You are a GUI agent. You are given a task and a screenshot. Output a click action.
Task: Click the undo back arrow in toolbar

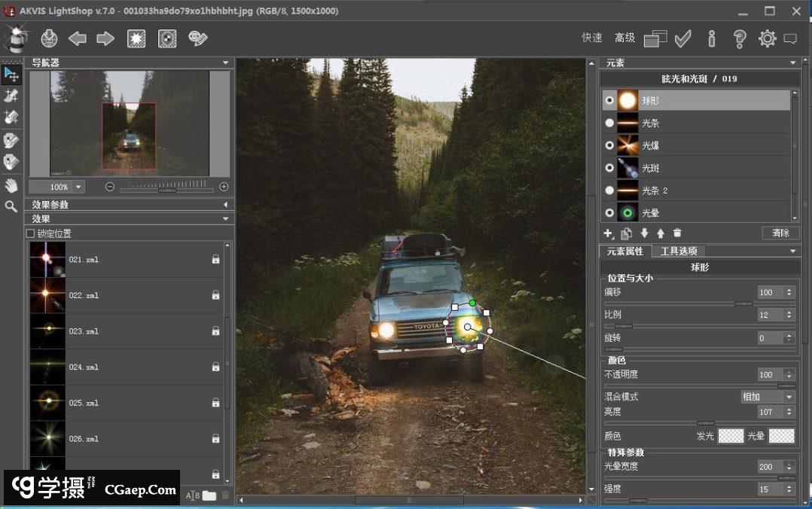click(x=77, y=38)
